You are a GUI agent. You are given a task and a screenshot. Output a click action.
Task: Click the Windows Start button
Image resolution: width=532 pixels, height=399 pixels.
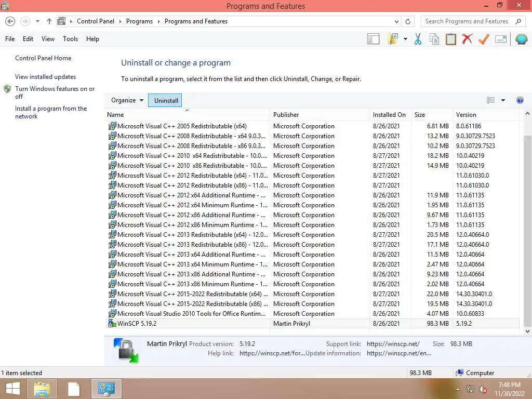point(12,389)
